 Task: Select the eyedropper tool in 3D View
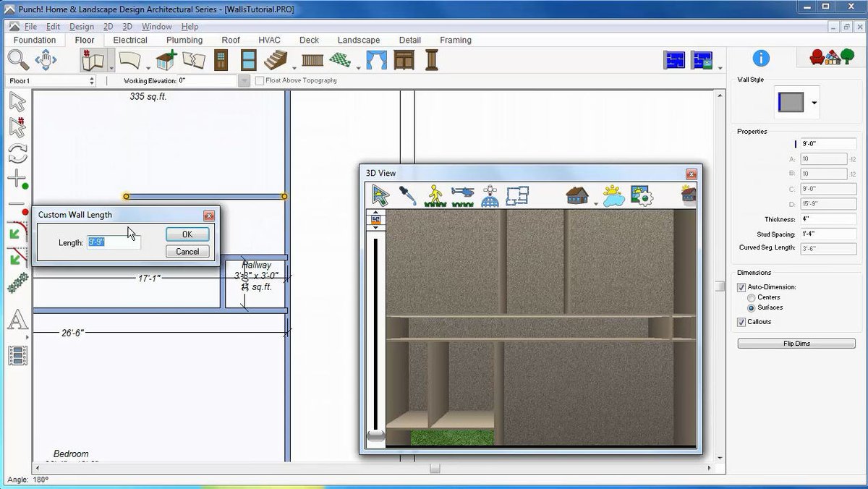click(408, 195)
